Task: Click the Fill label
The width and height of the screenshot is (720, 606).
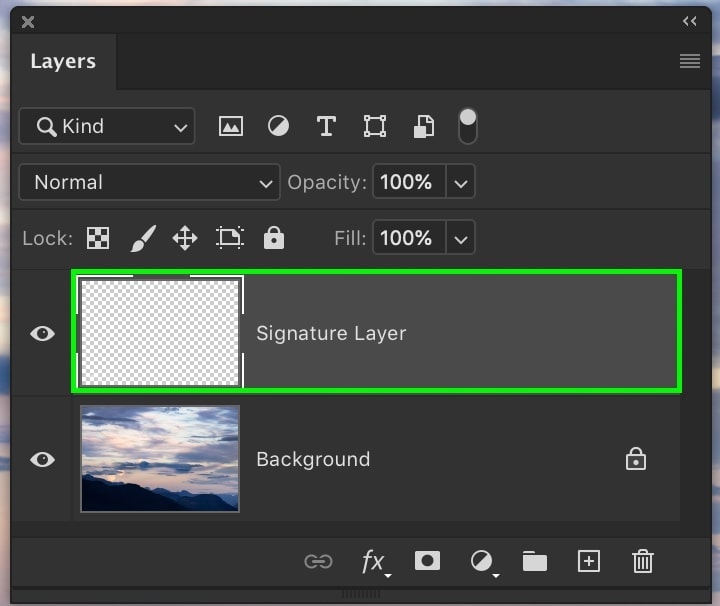Action: pyautogui.click(x=350, y=238)
